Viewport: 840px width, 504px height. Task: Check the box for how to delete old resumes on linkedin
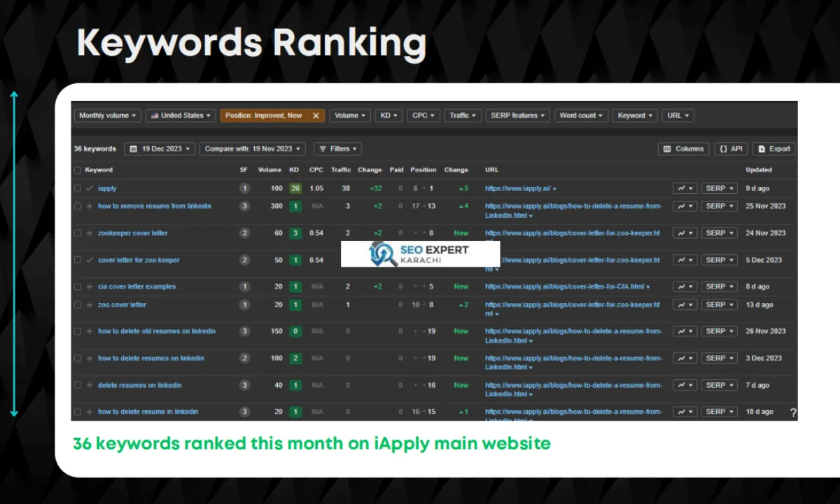click(78, 331)
